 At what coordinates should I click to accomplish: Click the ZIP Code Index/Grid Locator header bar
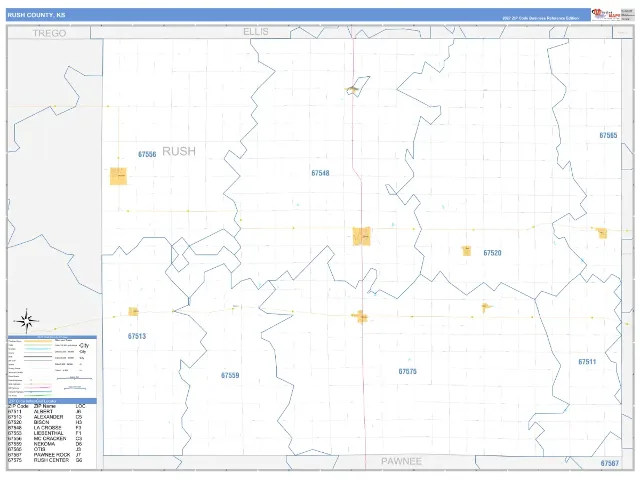coord(52,401)
